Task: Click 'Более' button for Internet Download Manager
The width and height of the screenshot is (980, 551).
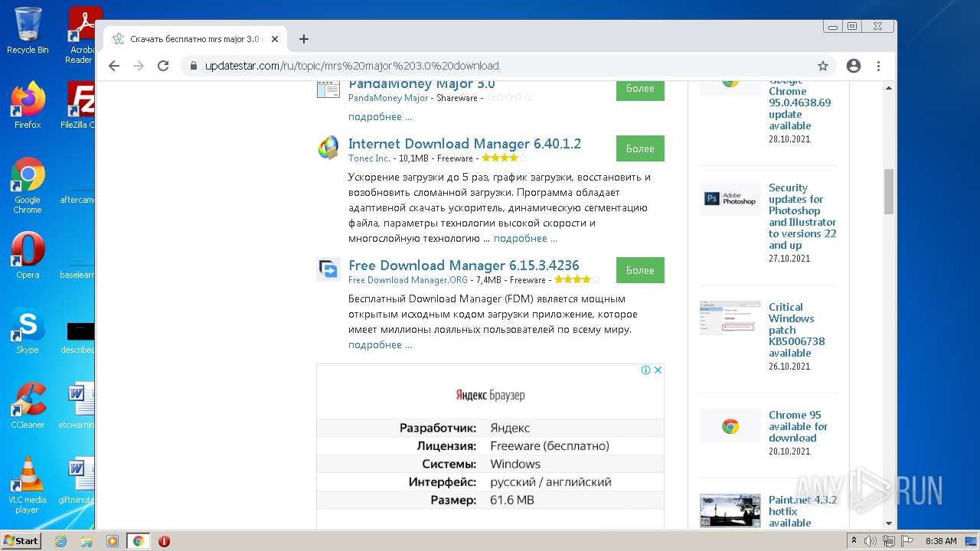Action: pyautogui.click(x=640, y=148)
